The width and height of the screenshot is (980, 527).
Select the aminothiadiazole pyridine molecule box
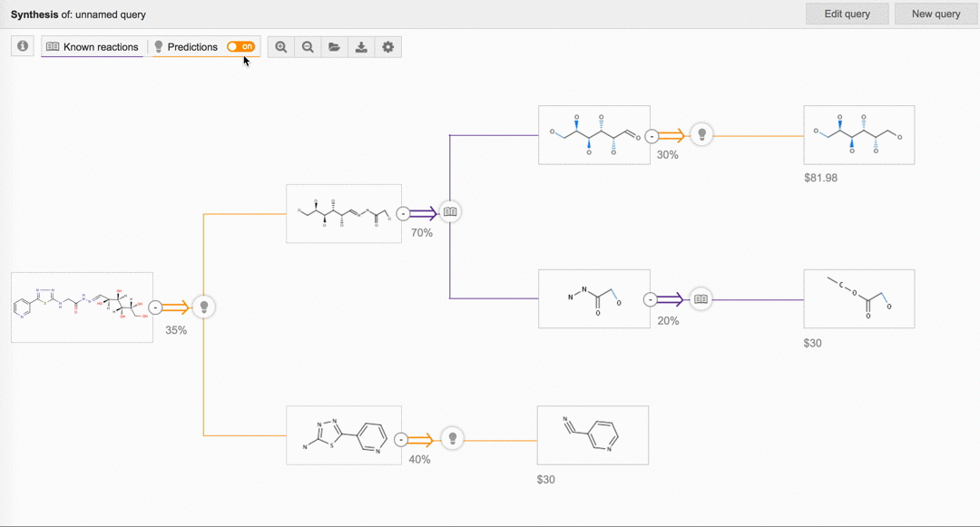tap(344, 435)
